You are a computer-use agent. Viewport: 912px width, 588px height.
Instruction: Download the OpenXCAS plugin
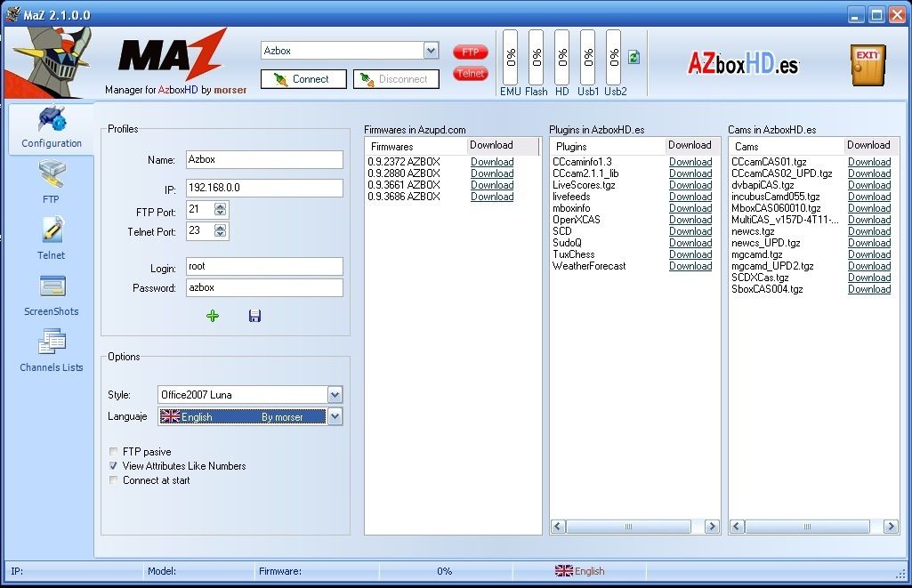click(690, 220)
